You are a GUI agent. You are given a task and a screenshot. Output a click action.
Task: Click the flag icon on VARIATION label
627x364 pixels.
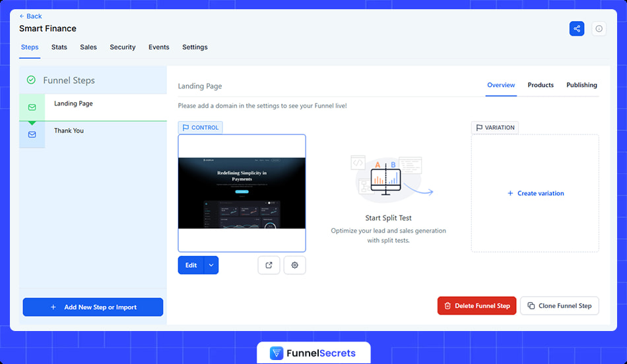click(479, 127)
